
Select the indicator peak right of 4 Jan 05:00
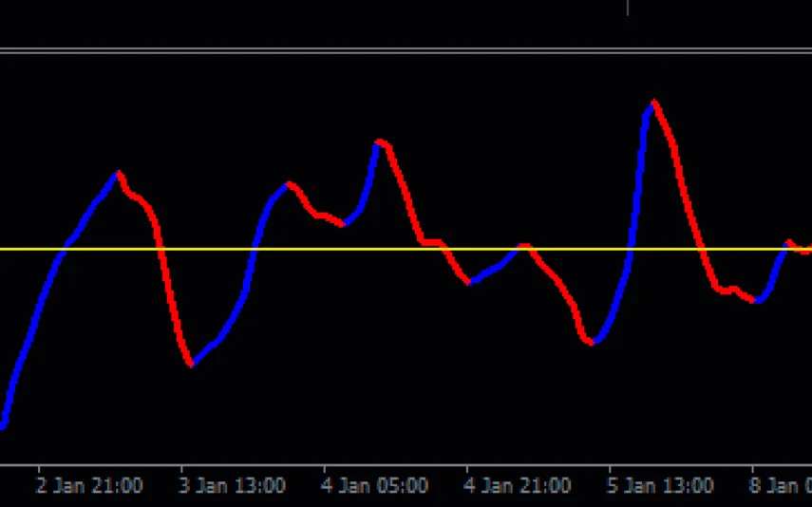point(380,142)
